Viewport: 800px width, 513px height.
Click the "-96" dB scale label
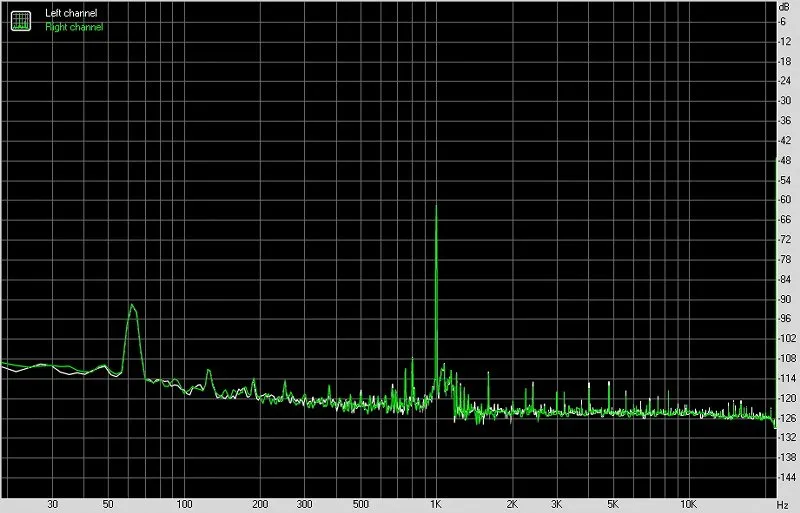point(785,319)
